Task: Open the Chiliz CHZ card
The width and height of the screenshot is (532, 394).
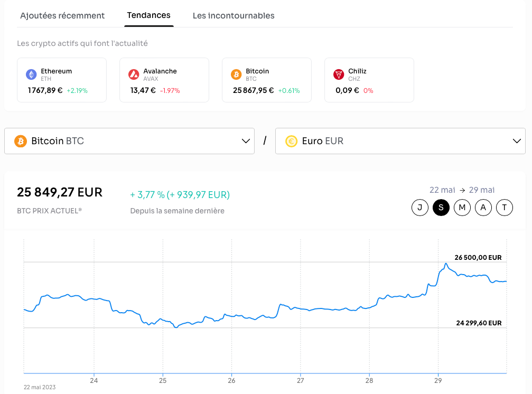Action: [369, 80]
